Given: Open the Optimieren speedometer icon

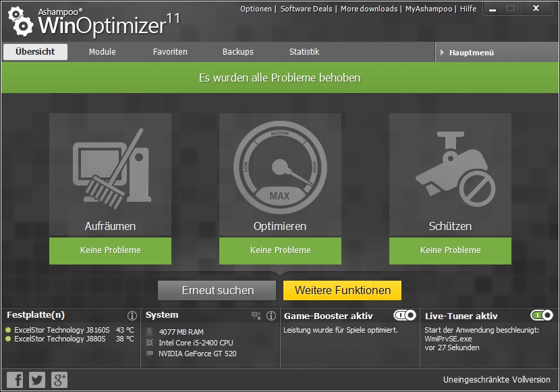Looking at the screenshot, I should pos(280,167).
